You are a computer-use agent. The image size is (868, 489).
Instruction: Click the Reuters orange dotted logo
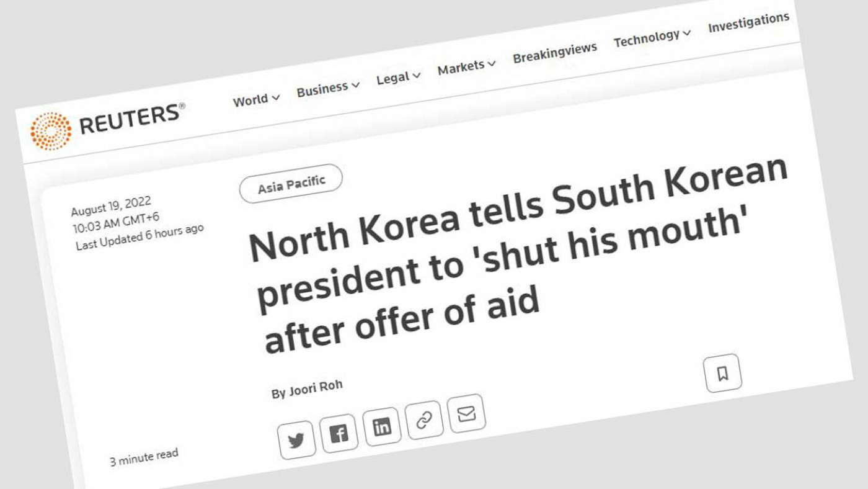coord(51,132)
